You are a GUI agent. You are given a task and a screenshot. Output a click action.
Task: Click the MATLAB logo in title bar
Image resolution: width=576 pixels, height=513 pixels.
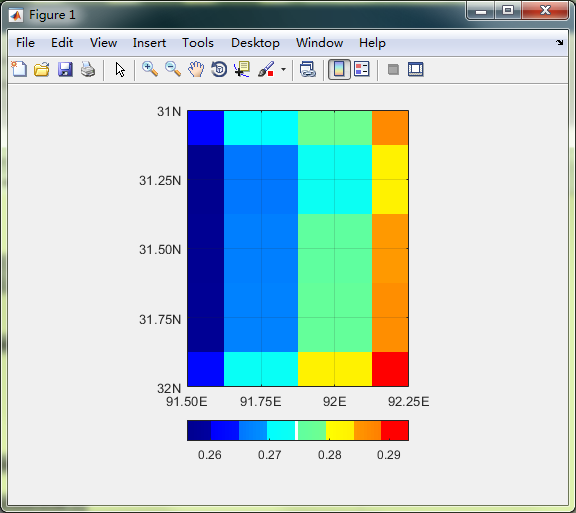pyautogui.click(x=16, y=15)
